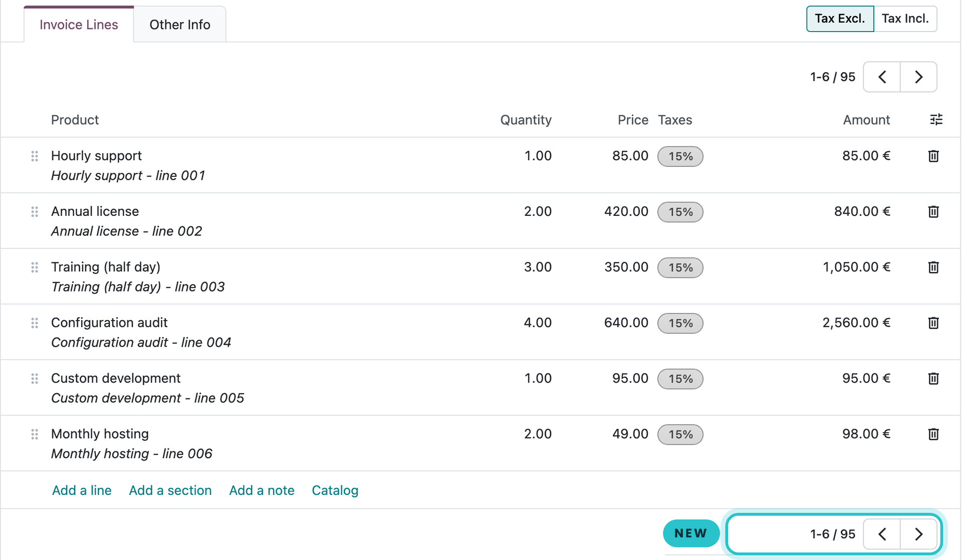Delete the Training (half day) line
The width and height of the screenshot is (962, 560).
(x=933, y=267)
